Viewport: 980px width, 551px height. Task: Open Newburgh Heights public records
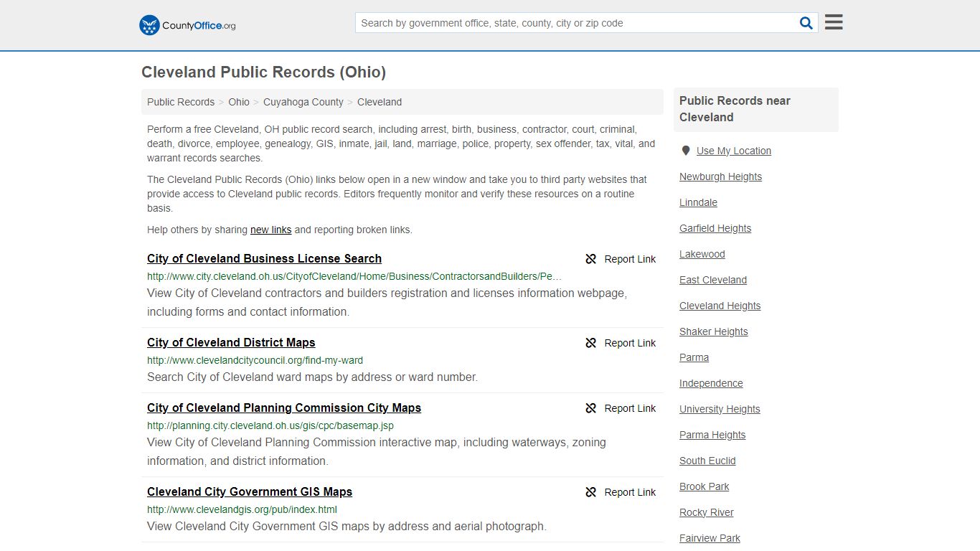click(720, 176)
